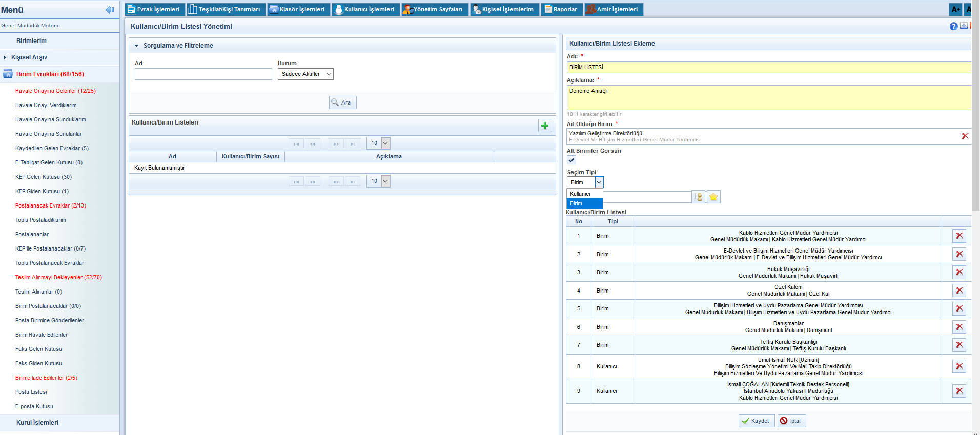Image resolution: width=980 pixels, height=435 pixels.
Task: Expand Kişisel Arşiv in sidebar
Action: point(29,57)
